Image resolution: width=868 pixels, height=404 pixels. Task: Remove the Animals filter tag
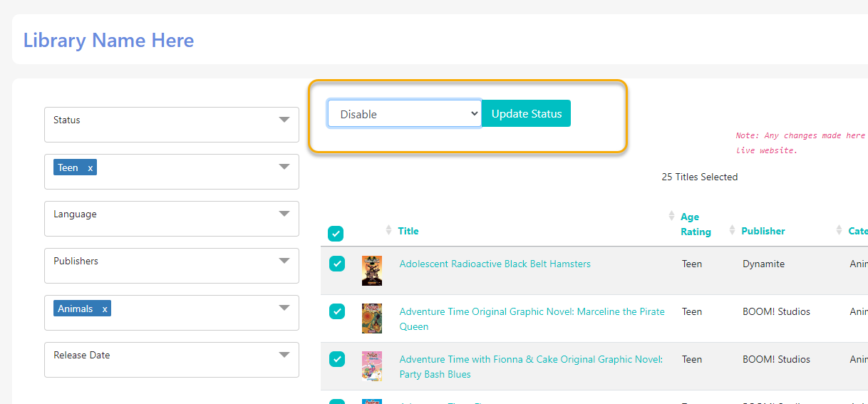tap(105, 309)
